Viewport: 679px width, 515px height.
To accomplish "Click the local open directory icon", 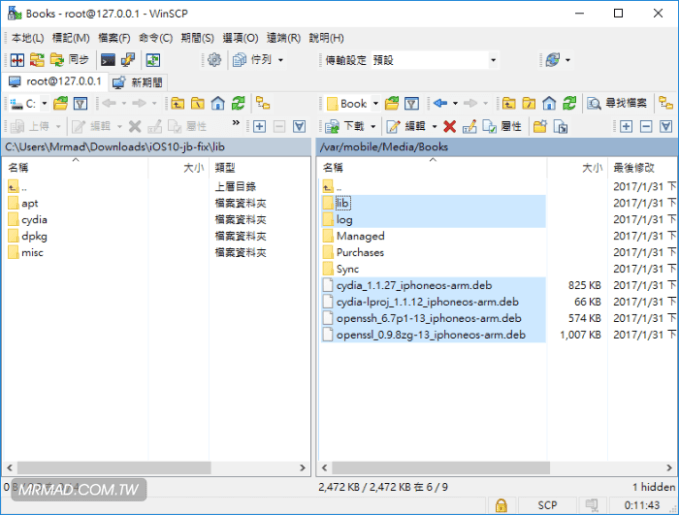I will tap(60, 104).
